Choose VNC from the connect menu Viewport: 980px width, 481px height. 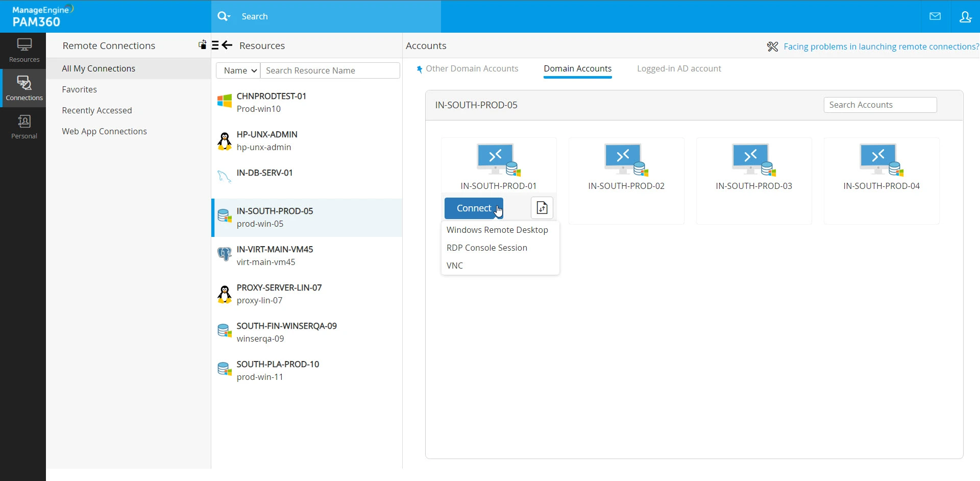pos(455,266)
